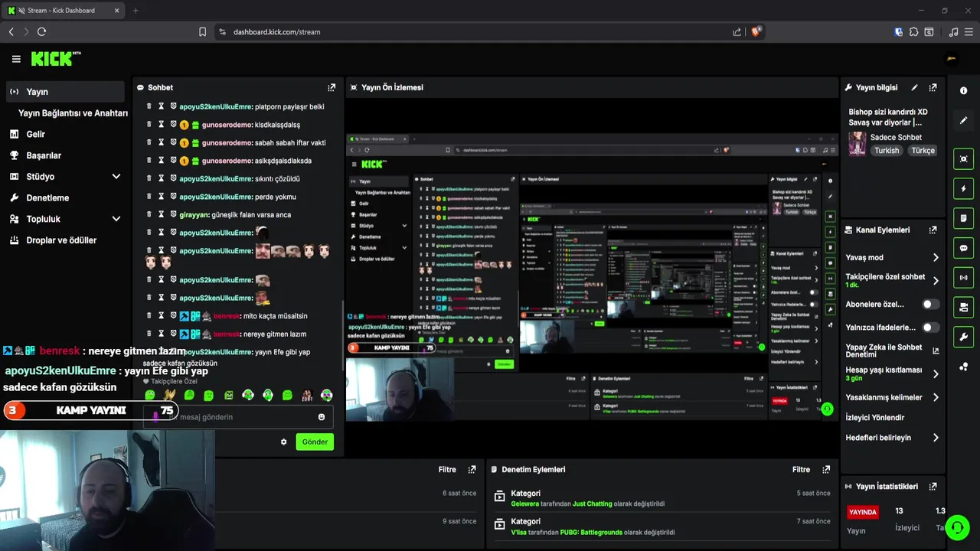The image size is (980, 551).
Task: Open Yayın Bağlantısı ve Anahtarı page
Action: [73, 113]
